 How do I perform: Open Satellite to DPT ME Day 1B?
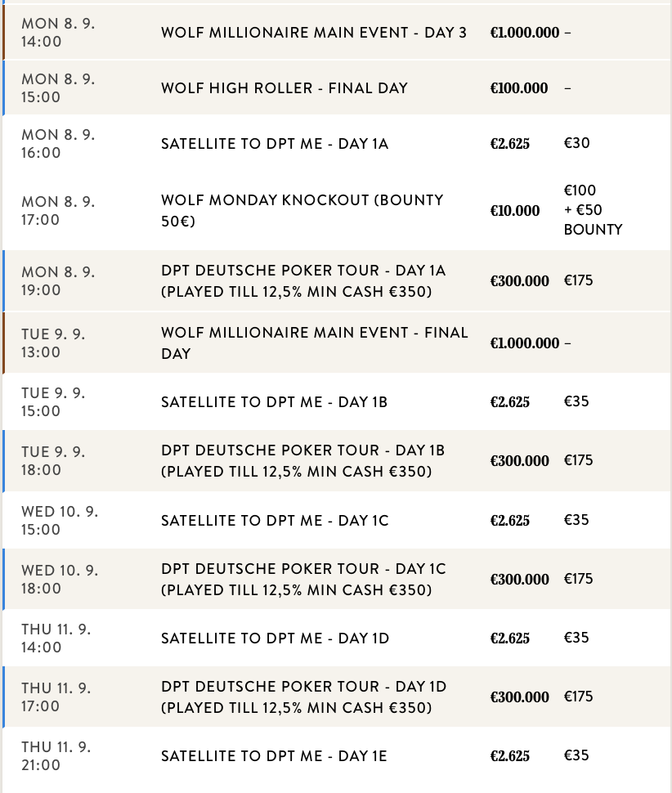click(274, 402)
